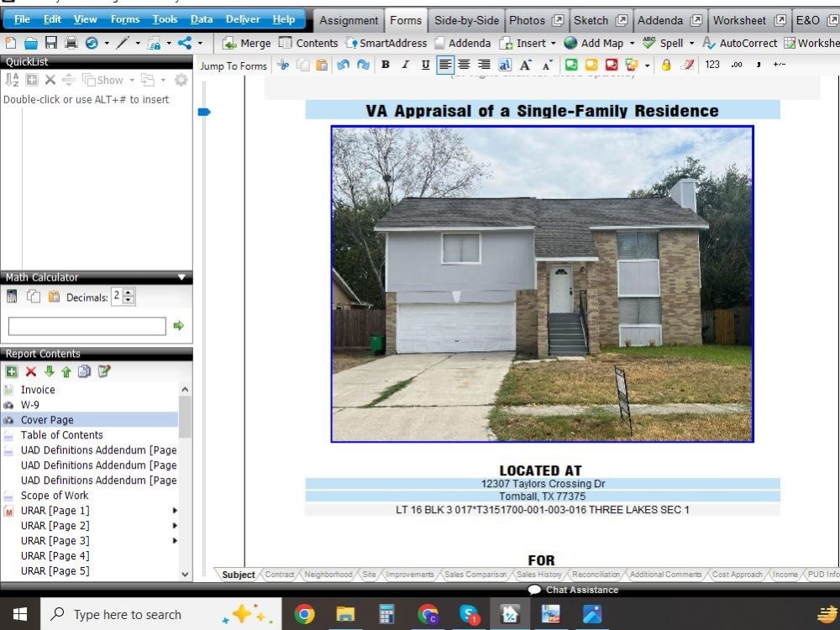840x630 pixels.
Task: Switch to the Assignment tab
Action: [349, 20]
